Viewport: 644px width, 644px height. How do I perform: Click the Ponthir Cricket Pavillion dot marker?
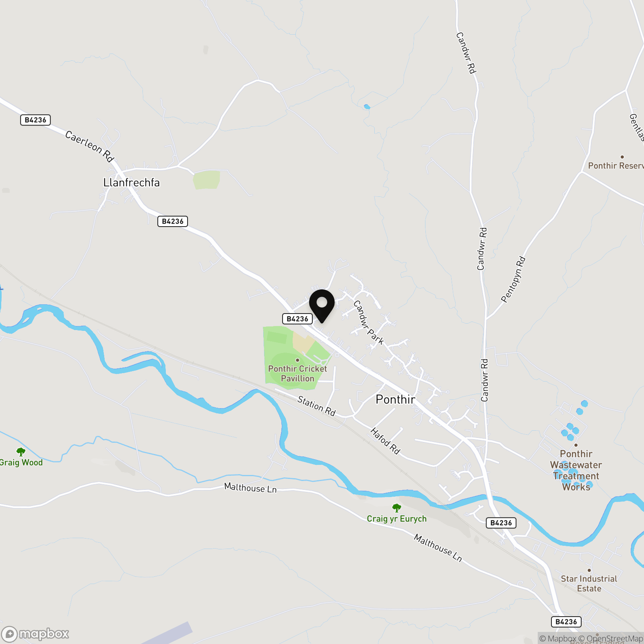[297, 360]
